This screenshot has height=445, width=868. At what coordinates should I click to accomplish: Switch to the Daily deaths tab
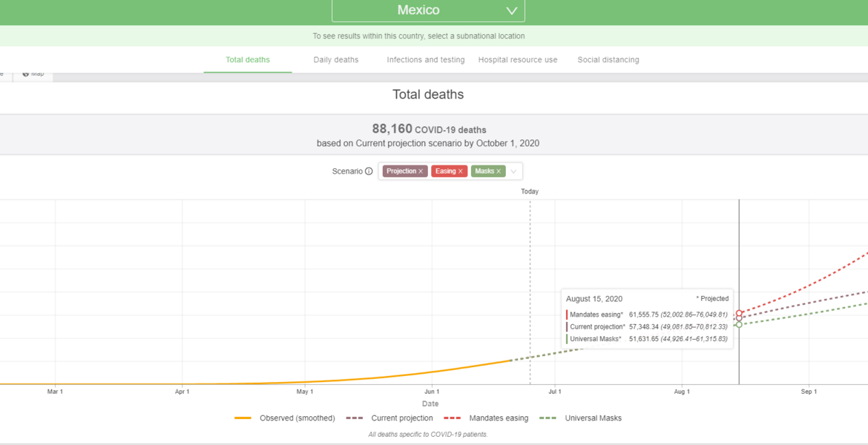pos(335,60)
